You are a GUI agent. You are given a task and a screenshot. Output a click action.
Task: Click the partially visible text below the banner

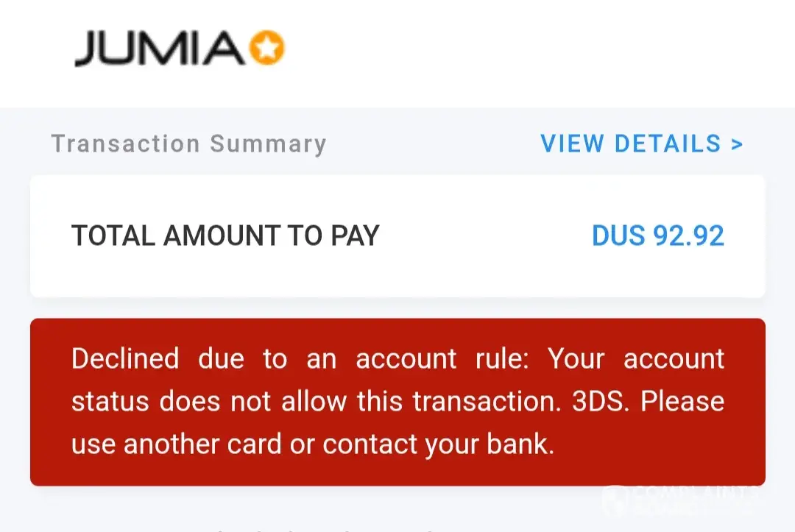click(x=317, y=528)
